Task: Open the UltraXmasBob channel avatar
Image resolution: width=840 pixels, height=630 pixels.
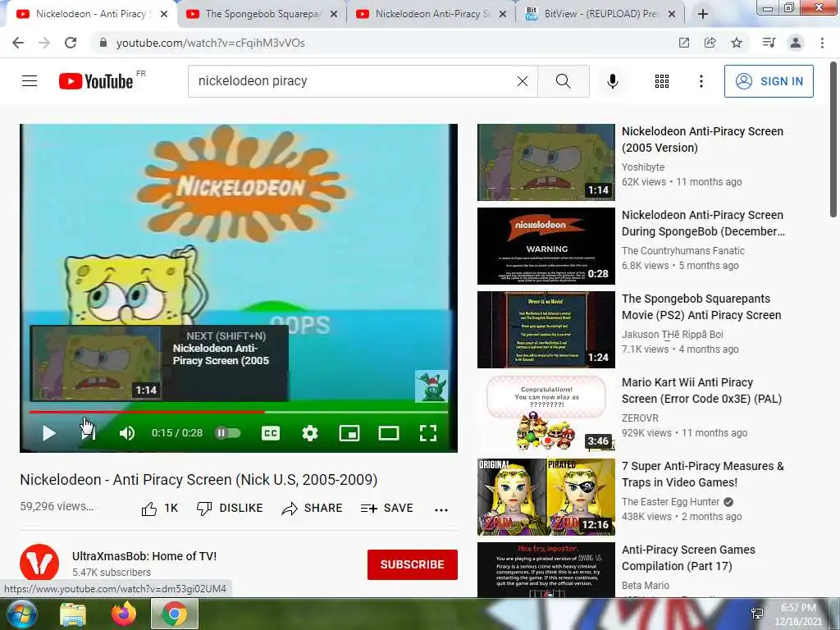Action: [39, 563]
